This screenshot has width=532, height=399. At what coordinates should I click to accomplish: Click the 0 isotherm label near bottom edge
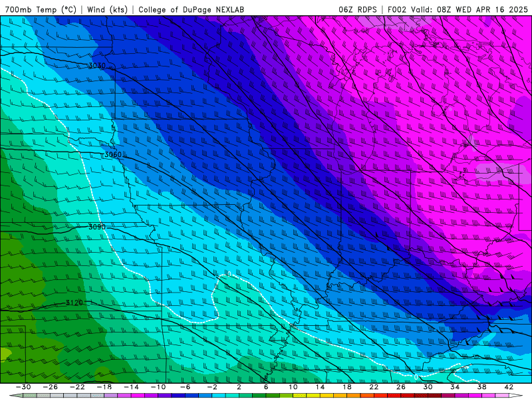[x=416, y=377]
